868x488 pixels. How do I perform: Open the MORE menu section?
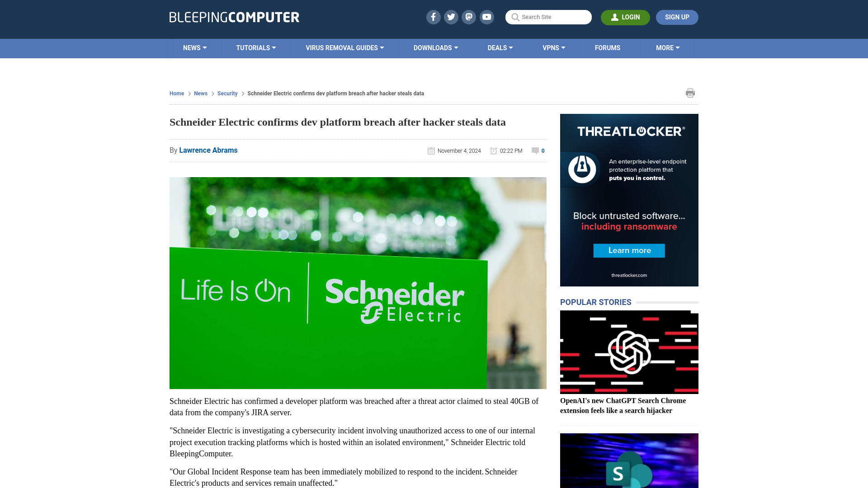click(x=668, y=48)
